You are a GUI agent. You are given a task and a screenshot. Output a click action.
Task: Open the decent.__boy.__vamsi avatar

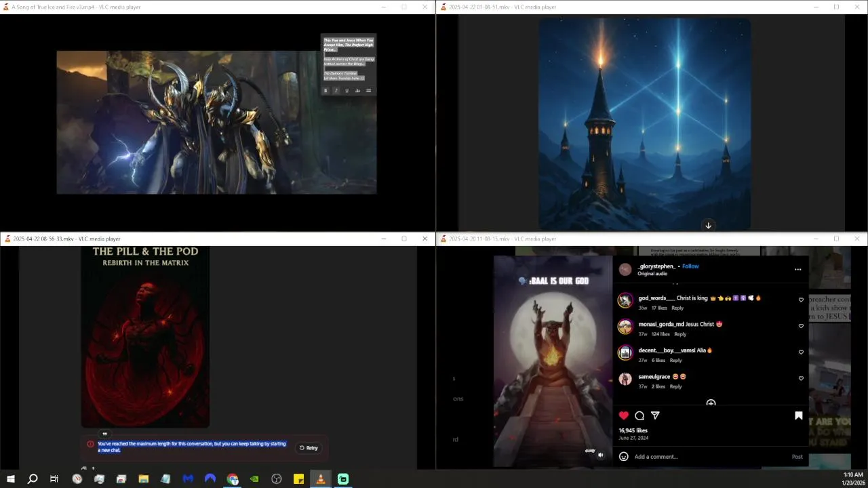[x=625, y=352]
